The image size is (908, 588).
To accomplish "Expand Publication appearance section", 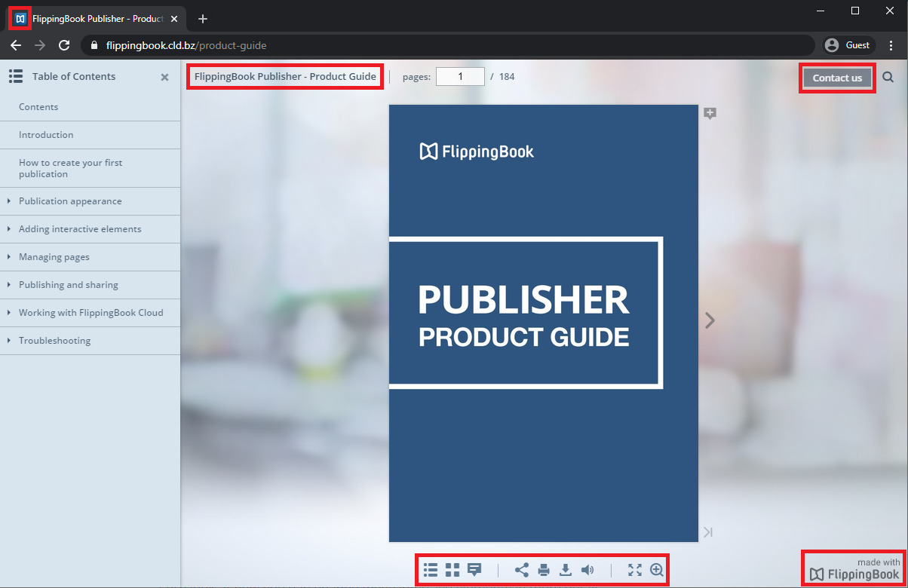I will (8, 201).
